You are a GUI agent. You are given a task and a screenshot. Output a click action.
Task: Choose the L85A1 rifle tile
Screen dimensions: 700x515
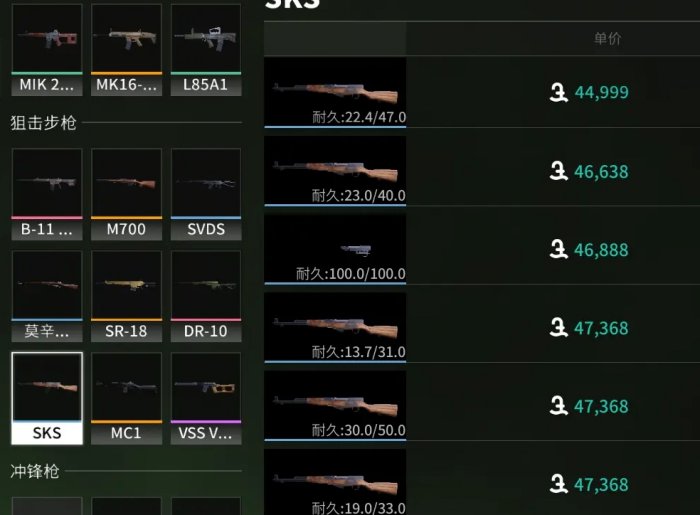[206, 50]
